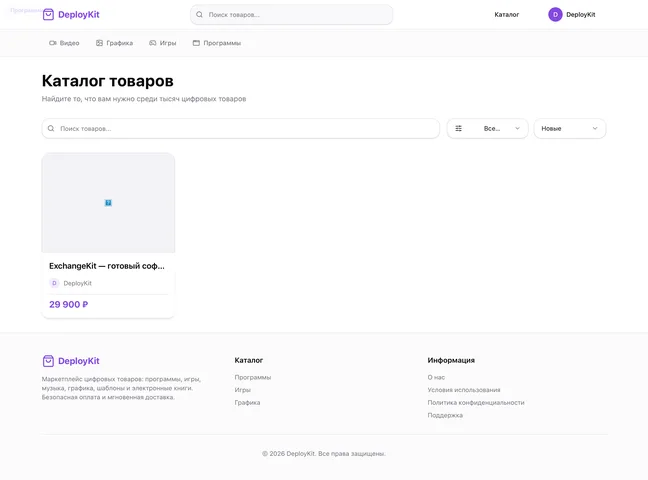
Task: Open the Видео category tab
Action: click(64, 43)
